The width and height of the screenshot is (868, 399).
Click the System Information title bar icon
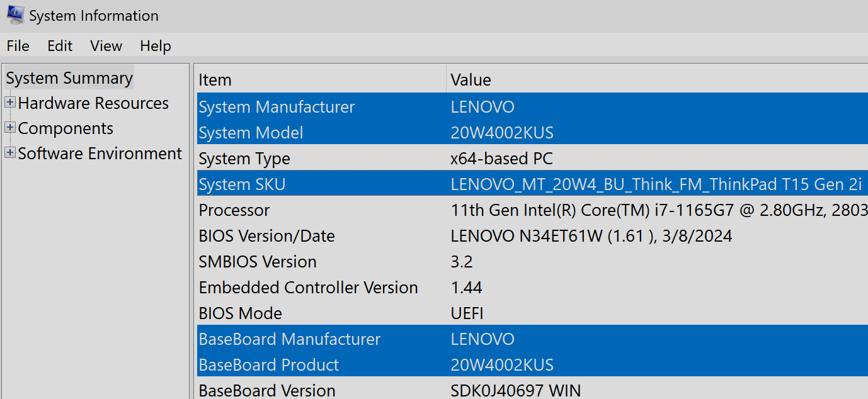pos(14,14)
